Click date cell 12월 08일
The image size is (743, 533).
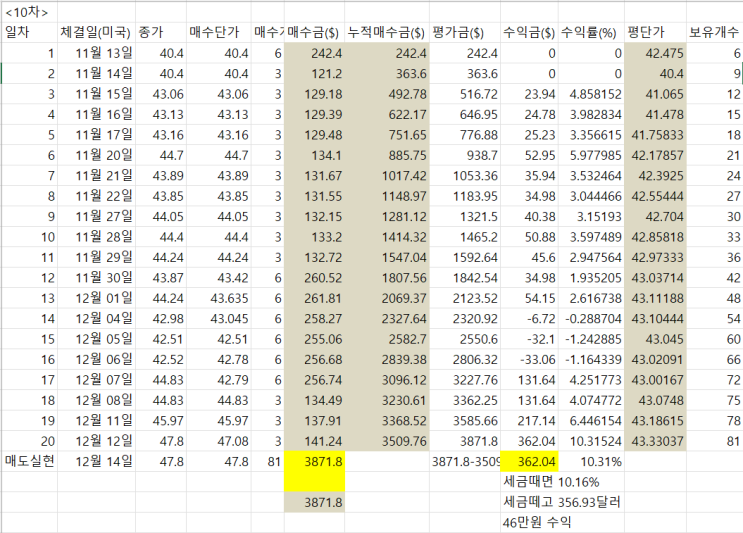(x=96, y=400)
